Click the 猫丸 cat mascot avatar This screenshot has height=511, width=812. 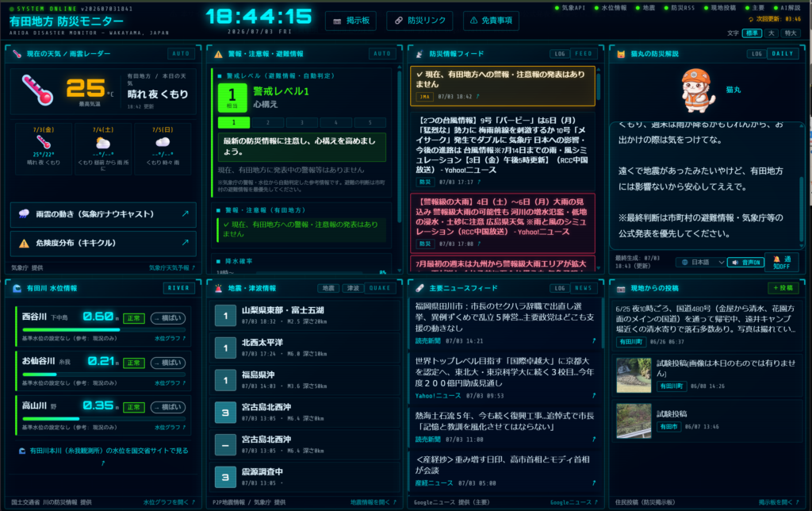point(697,90)
